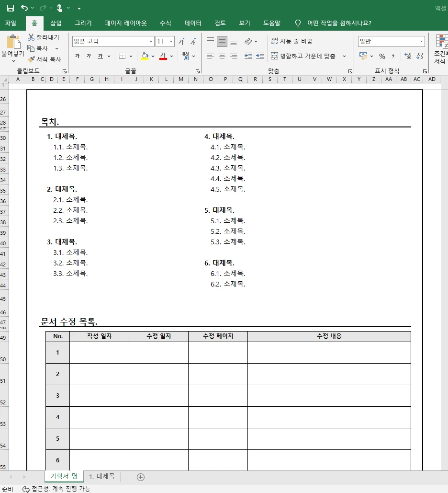The height and width of the screenshot is (493, 448).
Task: Toggle touch/mouse mode icon
Action: click(x=59, y=8)
